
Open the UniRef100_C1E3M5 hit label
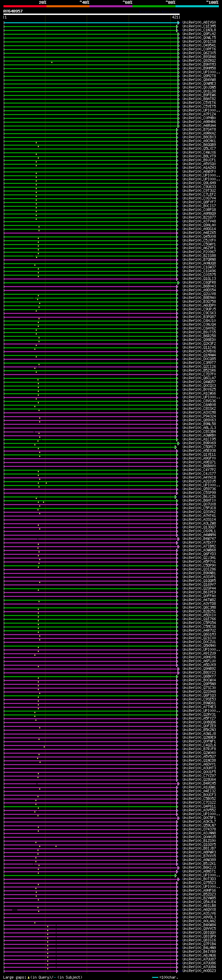point(199,26)
